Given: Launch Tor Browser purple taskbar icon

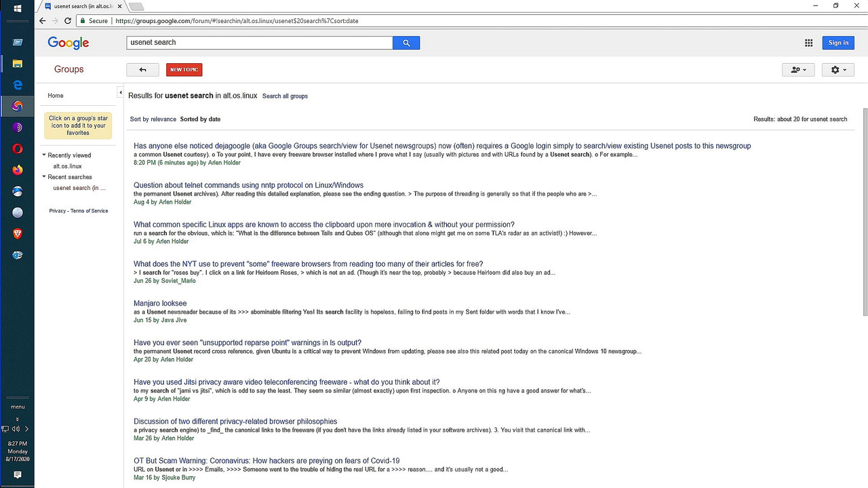Looking at the screenshot, I should point(18,128).
